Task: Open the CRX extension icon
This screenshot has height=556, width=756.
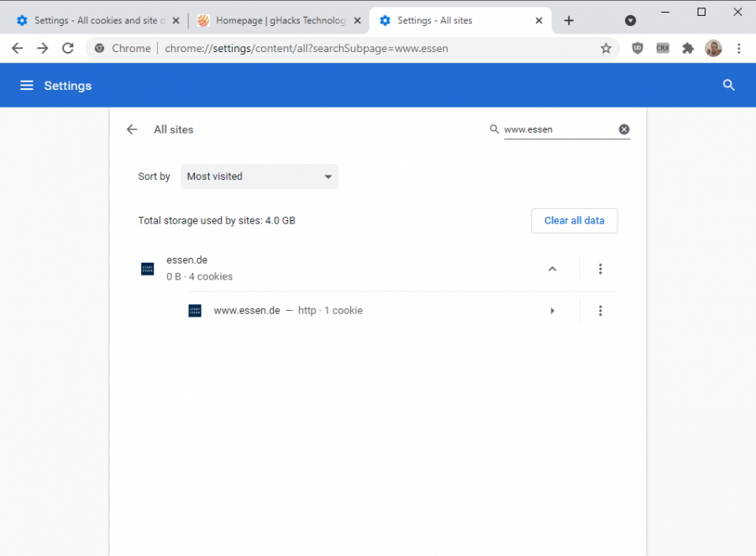Action: tap(663, 48)
